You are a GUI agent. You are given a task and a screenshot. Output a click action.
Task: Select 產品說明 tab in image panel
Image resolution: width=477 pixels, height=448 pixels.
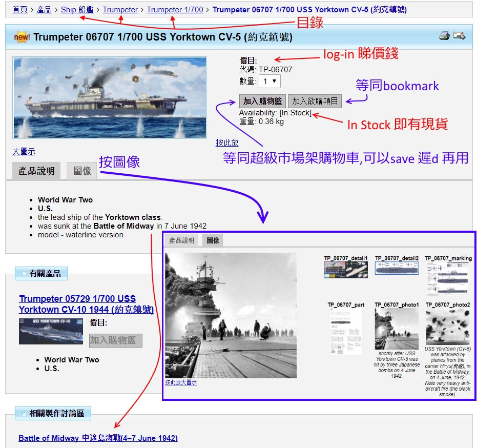click(x=181, y=240)
